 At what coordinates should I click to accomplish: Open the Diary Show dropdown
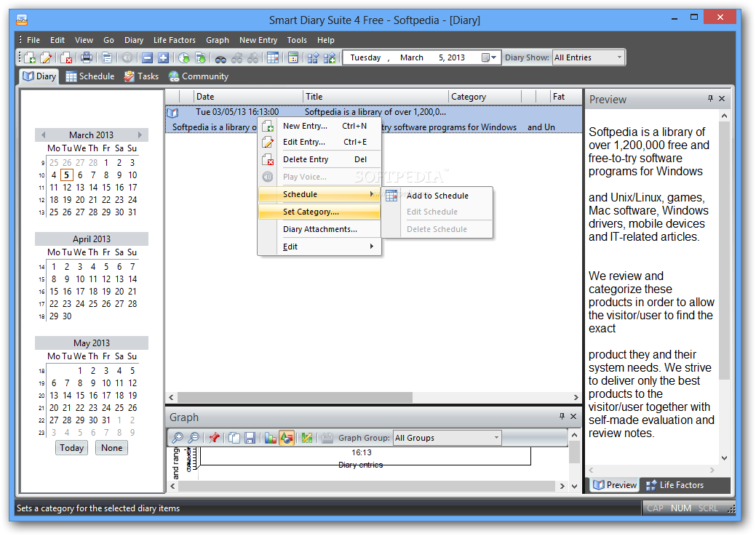(x=619, y=57)
